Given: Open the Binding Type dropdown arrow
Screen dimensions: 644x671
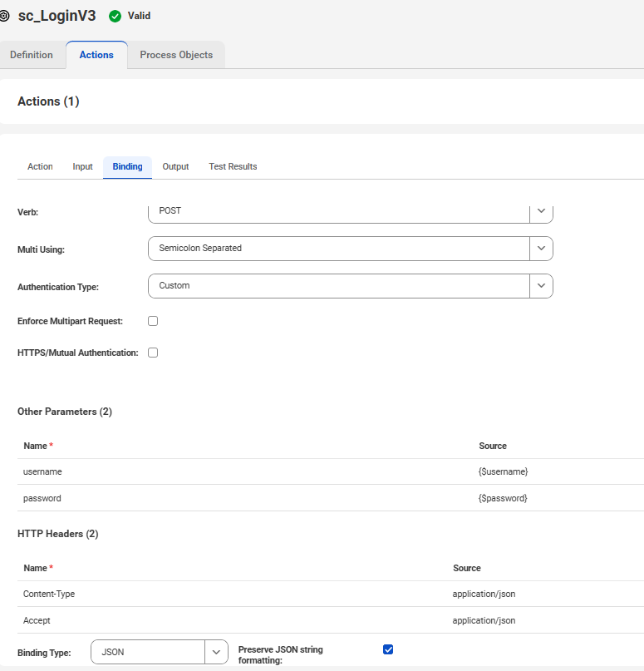Looking at the screenshot, I should (x=216, y=652).
